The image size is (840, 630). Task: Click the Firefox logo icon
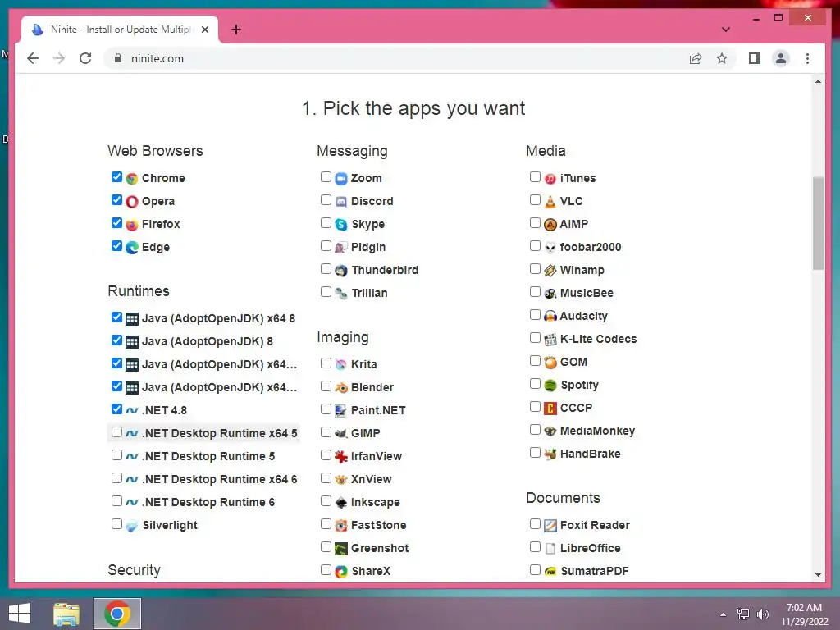point(132,225)
